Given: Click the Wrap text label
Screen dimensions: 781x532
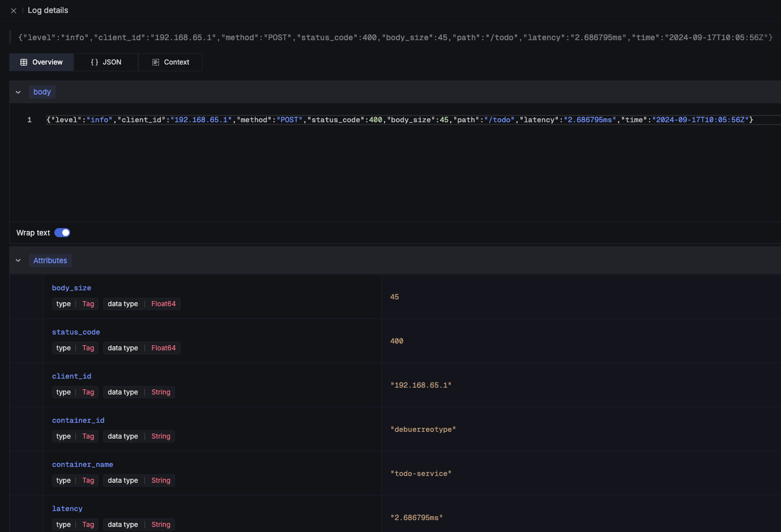Looking at the screenshot, I should point(33,233).
